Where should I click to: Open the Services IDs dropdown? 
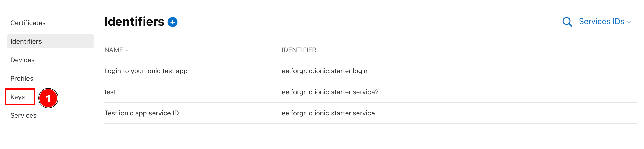pyautogui.click(x=601, y=22)
